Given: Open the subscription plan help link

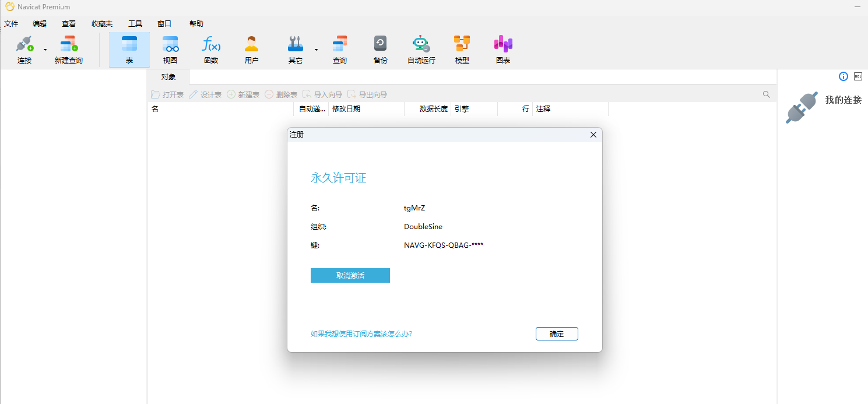Looking at the screenshot, I should (361, 334).
